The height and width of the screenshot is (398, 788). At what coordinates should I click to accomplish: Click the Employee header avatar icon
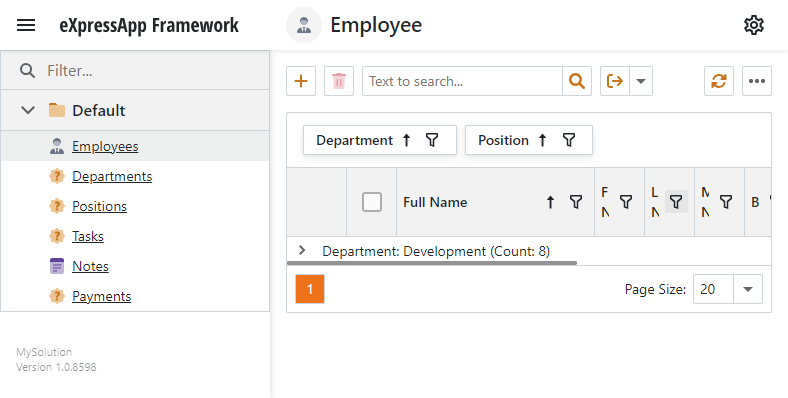tap(304, 25)
